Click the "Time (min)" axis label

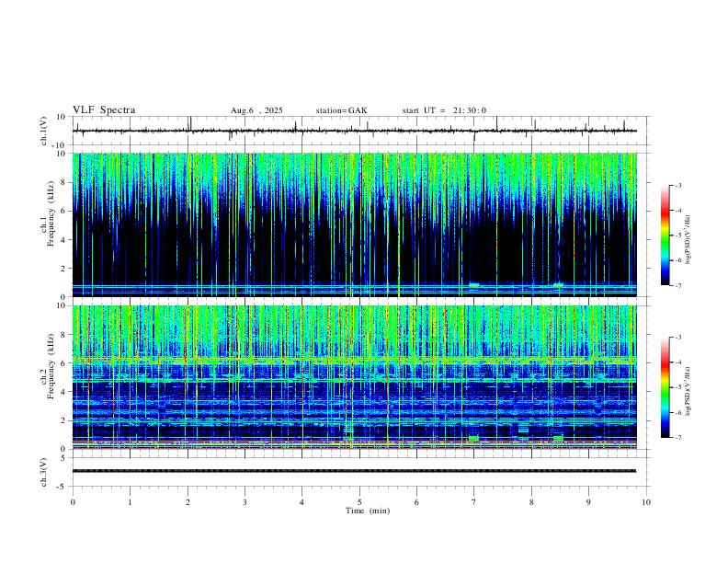coord(368,511)
